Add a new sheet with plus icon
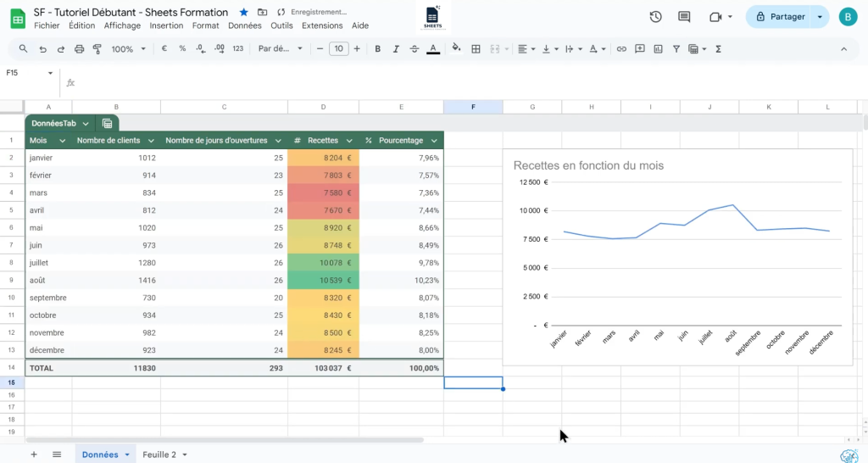The height and width of the screenshot is (463, 868). click(x=34, y=455)
